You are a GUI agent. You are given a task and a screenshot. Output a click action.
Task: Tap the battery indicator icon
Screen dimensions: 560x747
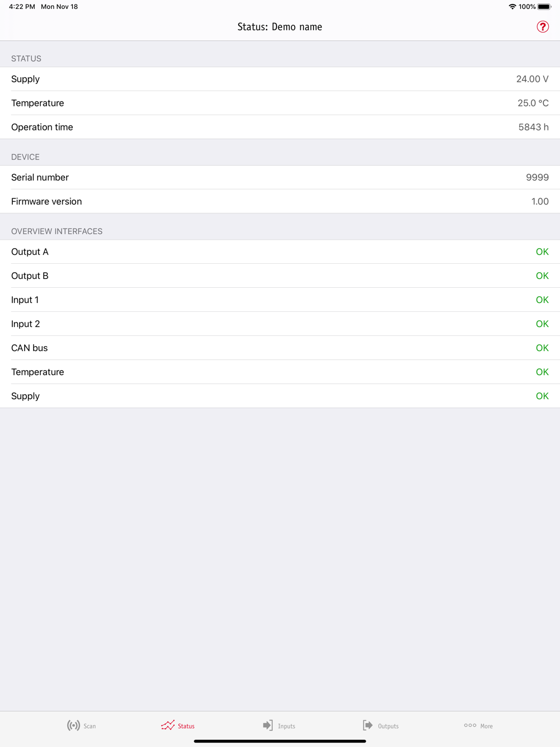544,7
